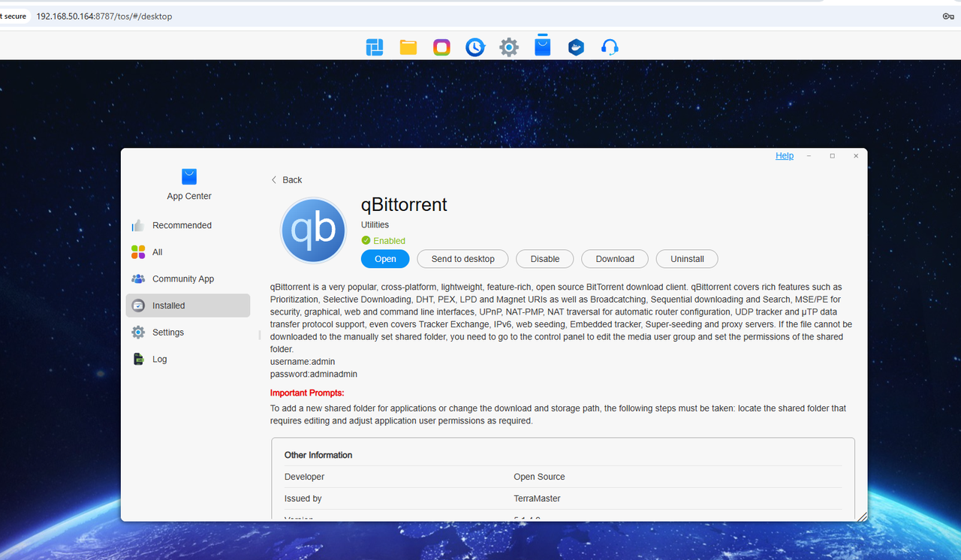Click the red Important Prompts heading

coord(307,393)
